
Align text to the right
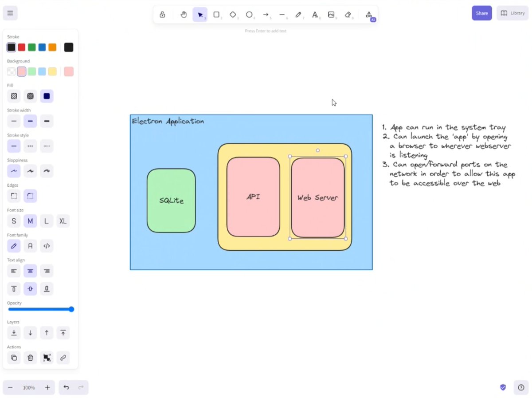pos(47,271)
